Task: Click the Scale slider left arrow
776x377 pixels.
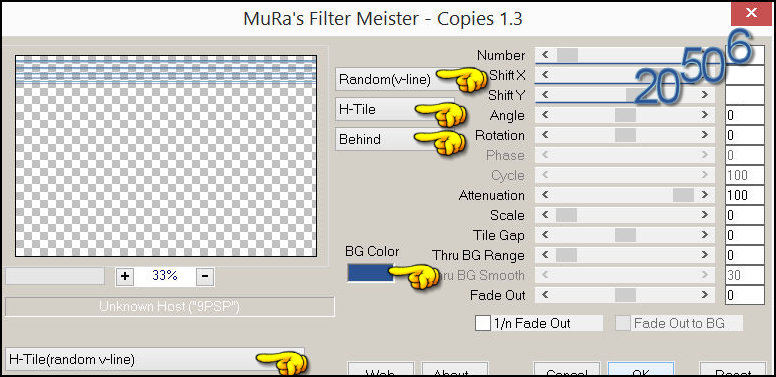Action: pyautogui.click(x=545, y=215)
